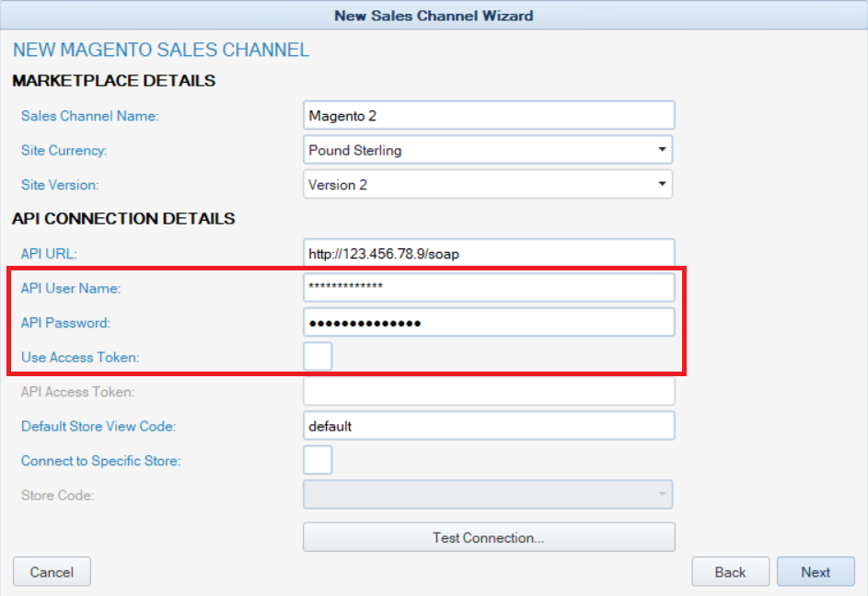Focus the API User Name field

point(488,288)
